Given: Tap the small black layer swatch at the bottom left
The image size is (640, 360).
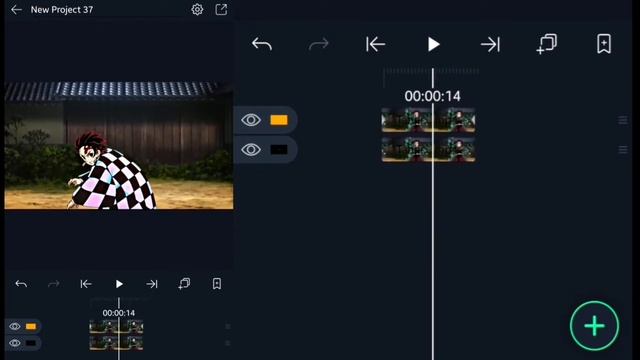Looking at the screenshot, I should tap(31, 343).
